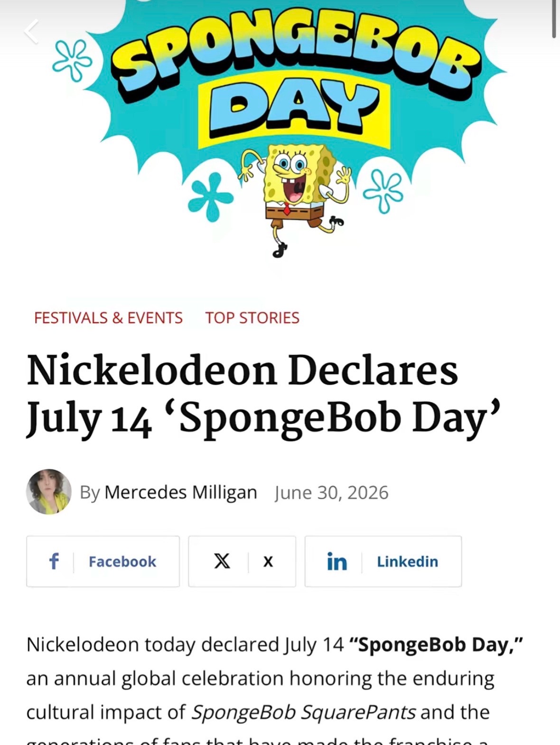Image resolution: width=560 pixels, height=745 pixels.
Task: Open author Mercedes Milligan's avatar photo
Action: [49, 492]
